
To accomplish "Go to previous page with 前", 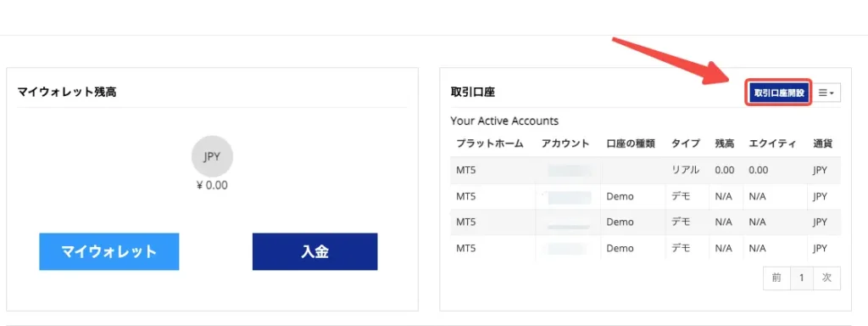I will pyautogui.click(x=776, y=278).
